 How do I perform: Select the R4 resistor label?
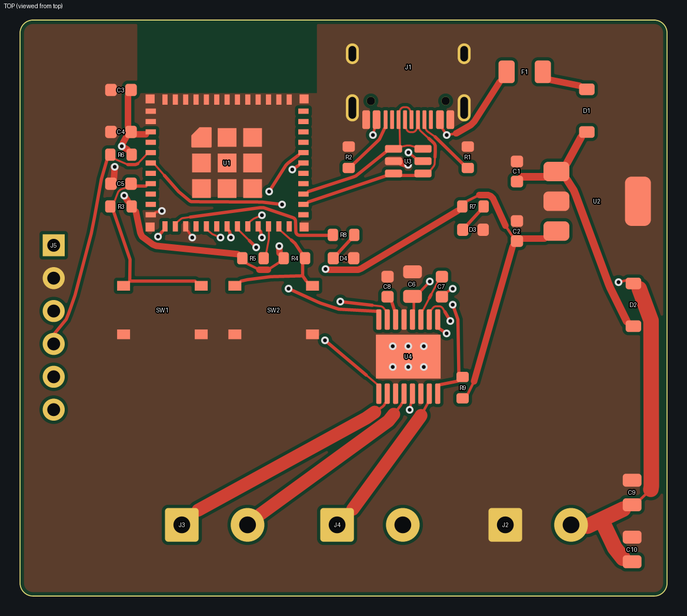point(295,258)
